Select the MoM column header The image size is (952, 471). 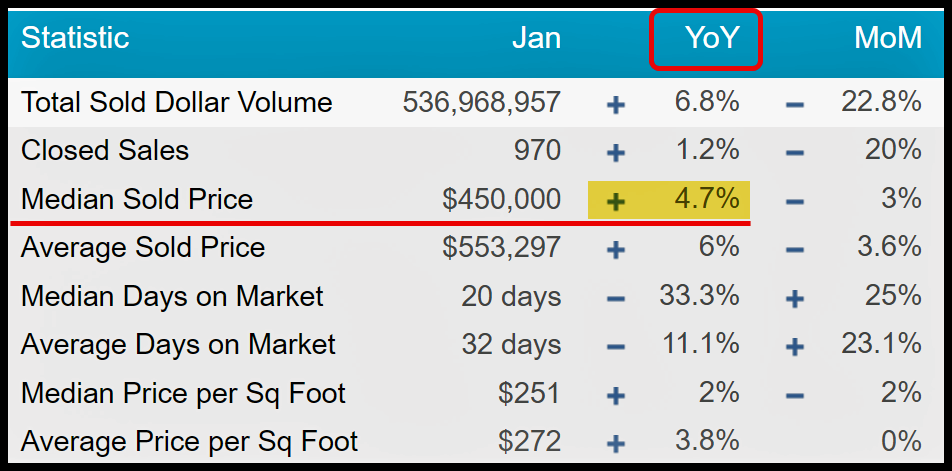point(887,39)
